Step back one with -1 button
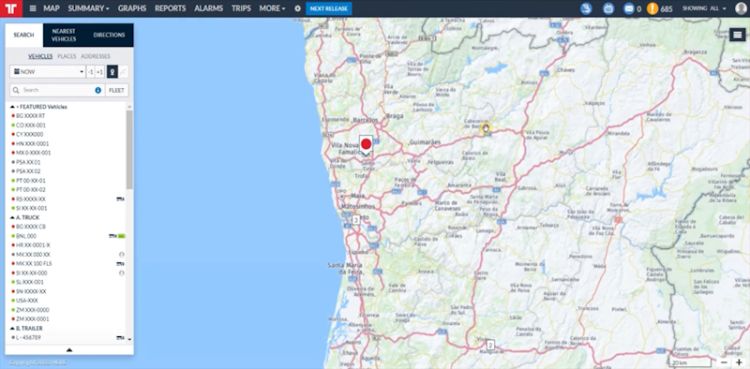 (x=91, y=72)
